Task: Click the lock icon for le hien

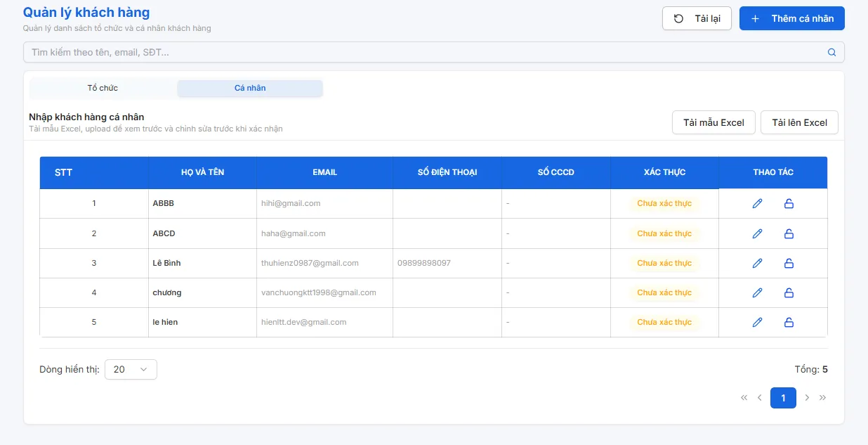Action: pos(789,322)
